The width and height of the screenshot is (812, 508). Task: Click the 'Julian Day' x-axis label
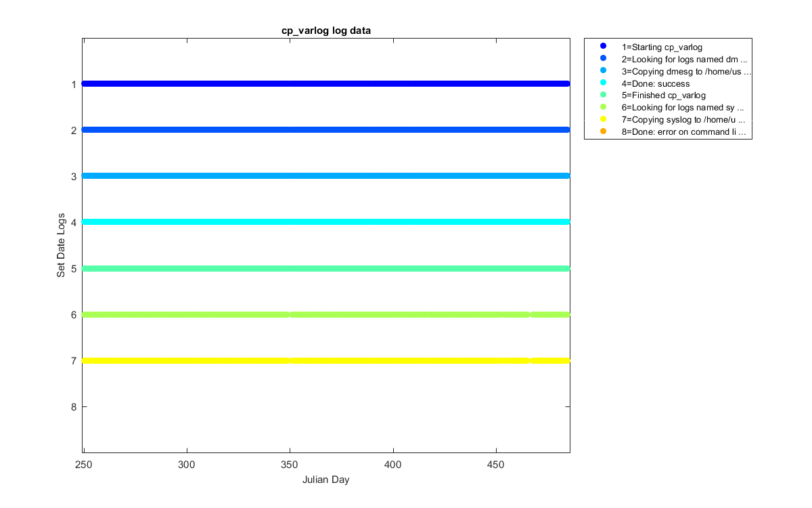pos(325,480)
